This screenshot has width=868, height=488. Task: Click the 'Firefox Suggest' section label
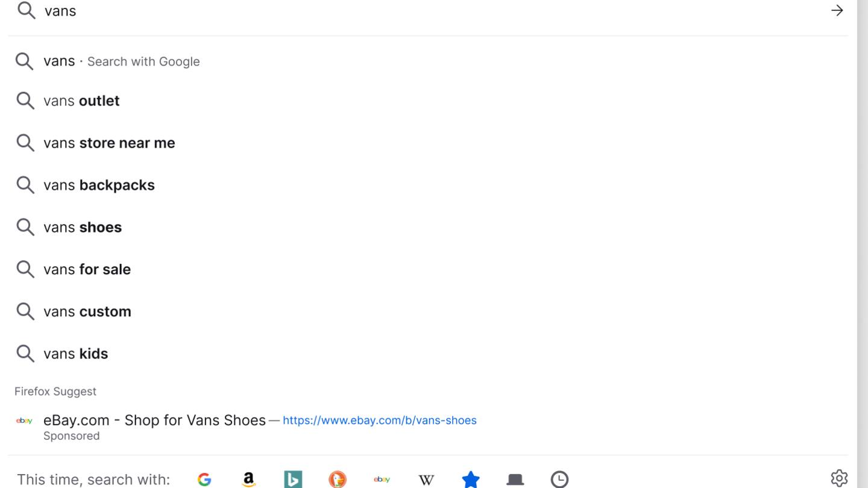[x=55, y=392]
